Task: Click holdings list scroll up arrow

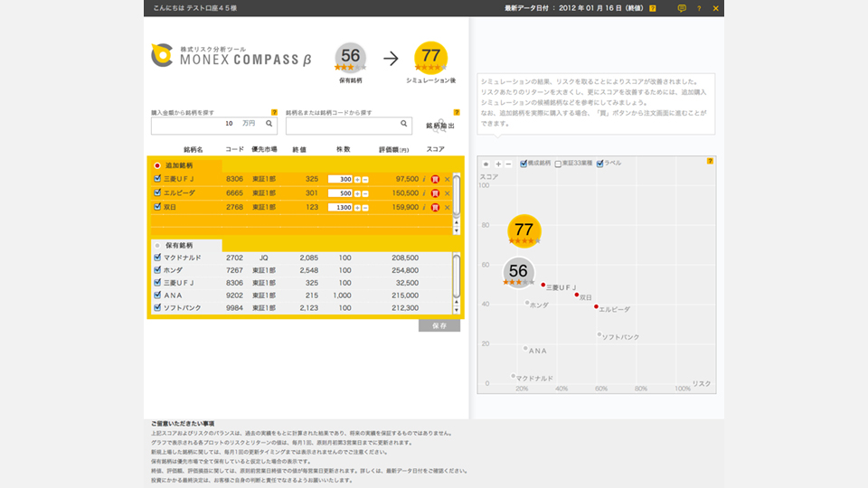Action: (x=457, y=302)
